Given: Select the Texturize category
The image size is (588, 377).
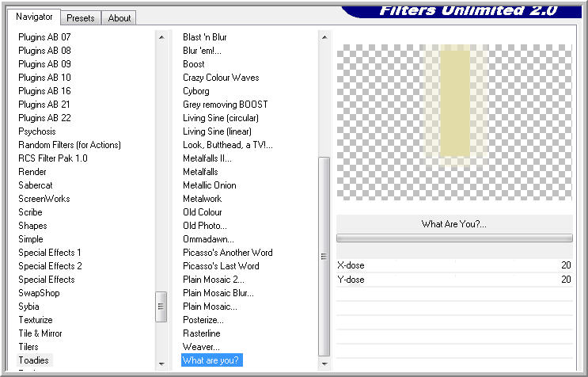Looking at the screenshot, I should tap(36, 320).
